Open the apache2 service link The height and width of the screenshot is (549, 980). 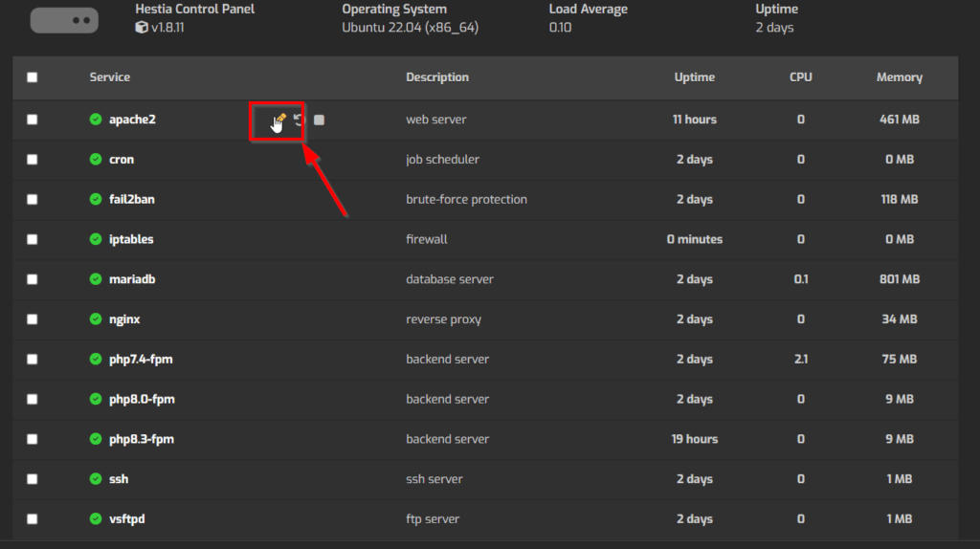pos(132,120)
